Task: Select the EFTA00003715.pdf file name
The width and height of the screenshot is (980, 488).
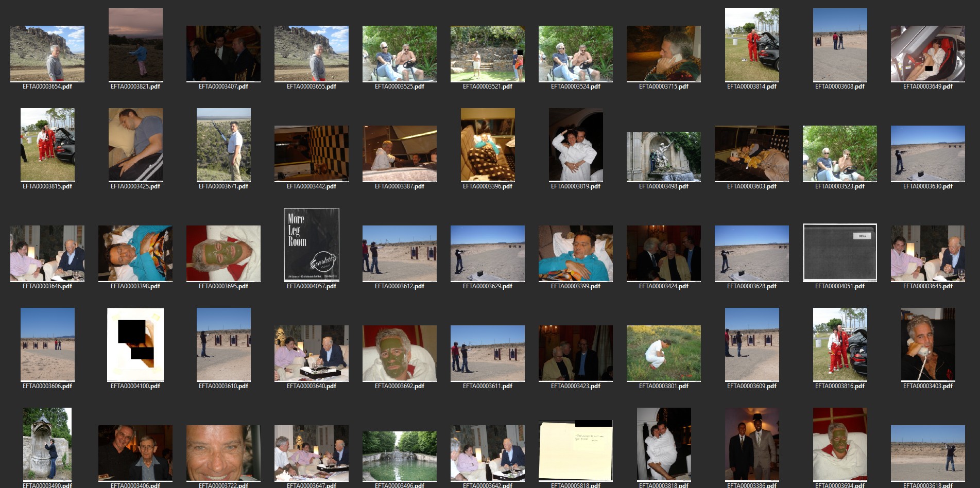Action: click(x=664, y=86)
